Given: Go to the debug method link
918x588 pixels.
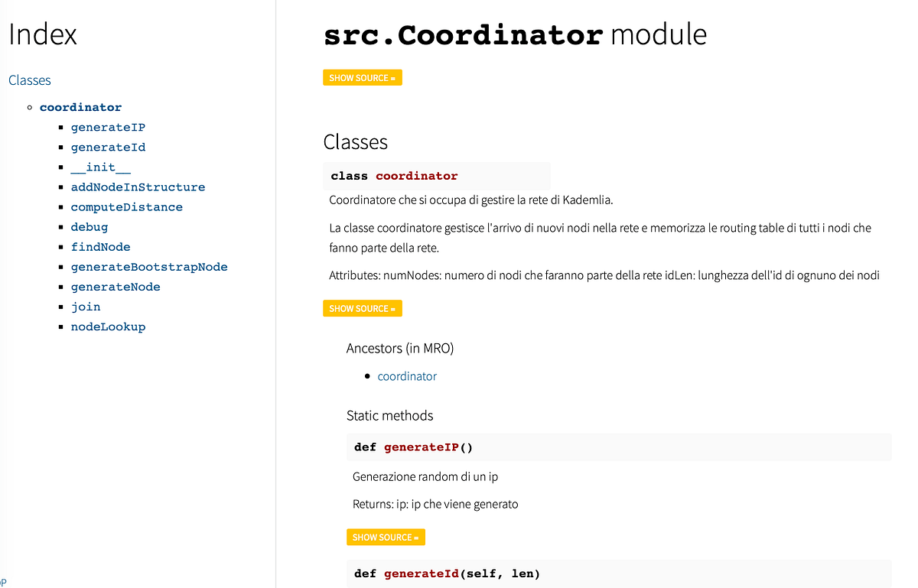Looking at the screenshot, I should (90, 226).
